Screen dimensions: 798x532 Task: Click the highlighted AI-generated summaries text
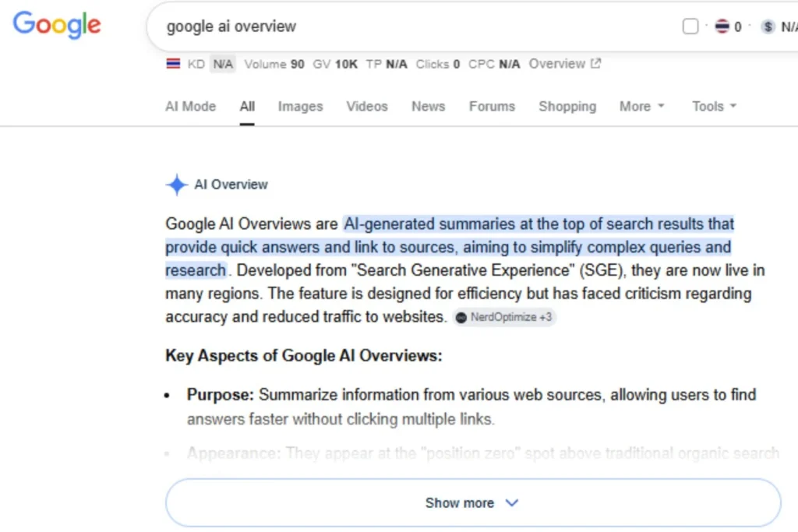pyautogui.click(x=450, y=247)
